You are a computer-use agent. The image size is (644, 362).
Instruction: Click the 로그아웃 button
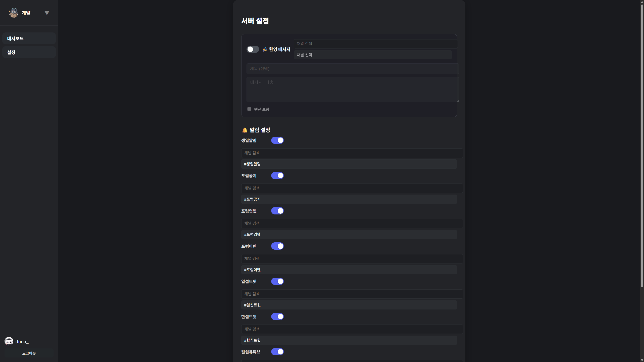29,353
